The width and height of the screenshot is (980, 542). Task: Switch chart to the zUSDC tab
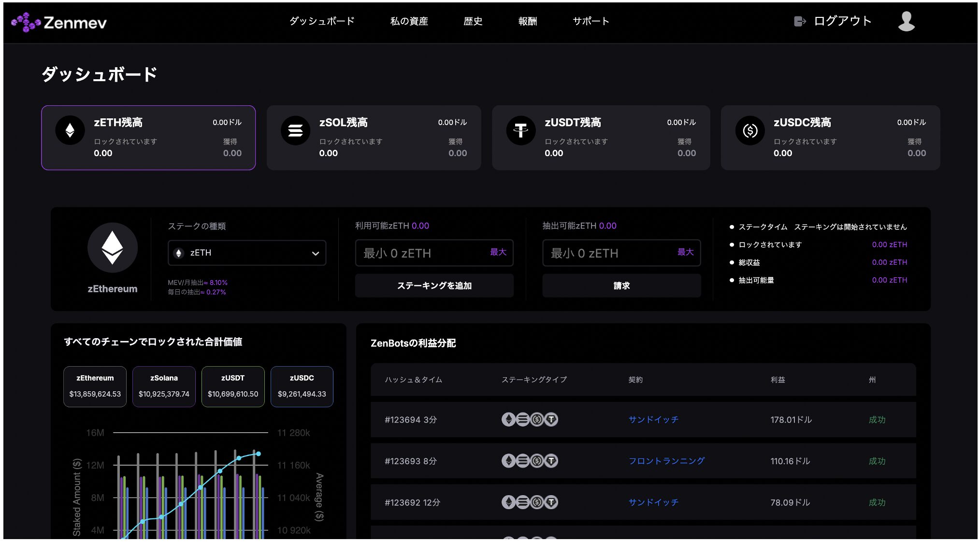pos(302,386)
